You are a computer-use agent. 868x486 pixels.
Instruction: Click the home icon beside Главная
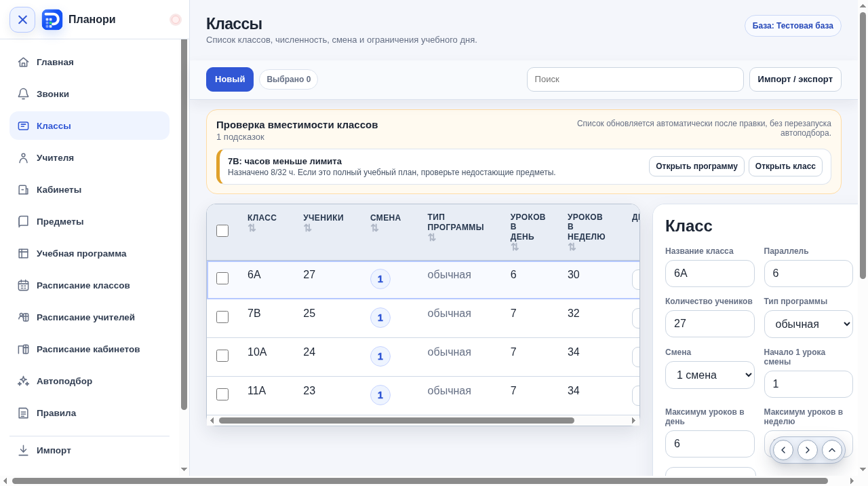[x=24, y=62]
